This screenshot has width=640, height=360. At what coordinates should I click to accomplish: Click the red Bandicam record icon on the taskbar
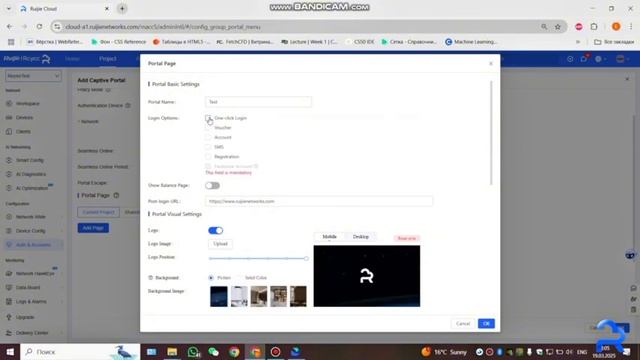pyautogui.click(x=276, y=352)
